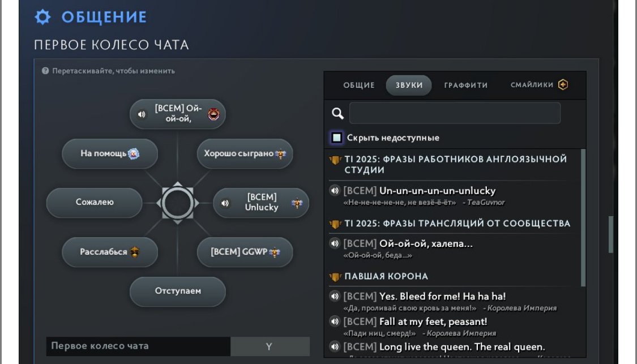Click the Y hotkey binding for chat wheel
This screenshot has width=637, height=364.
tap(270, 346)
